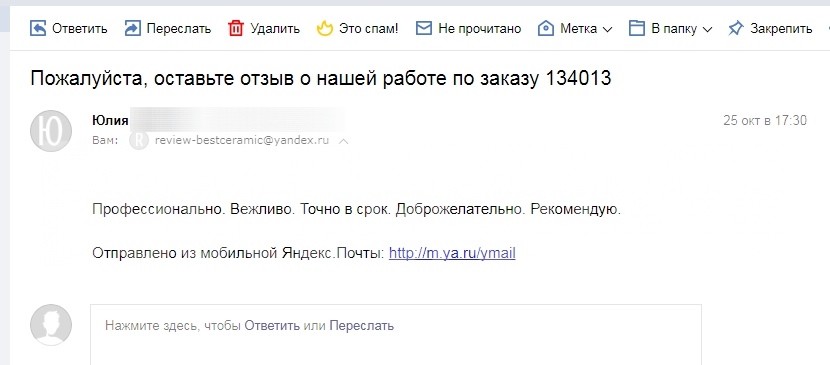Mark message as Не прочитано
Screen dimensions: 830x365
[480, 29]
